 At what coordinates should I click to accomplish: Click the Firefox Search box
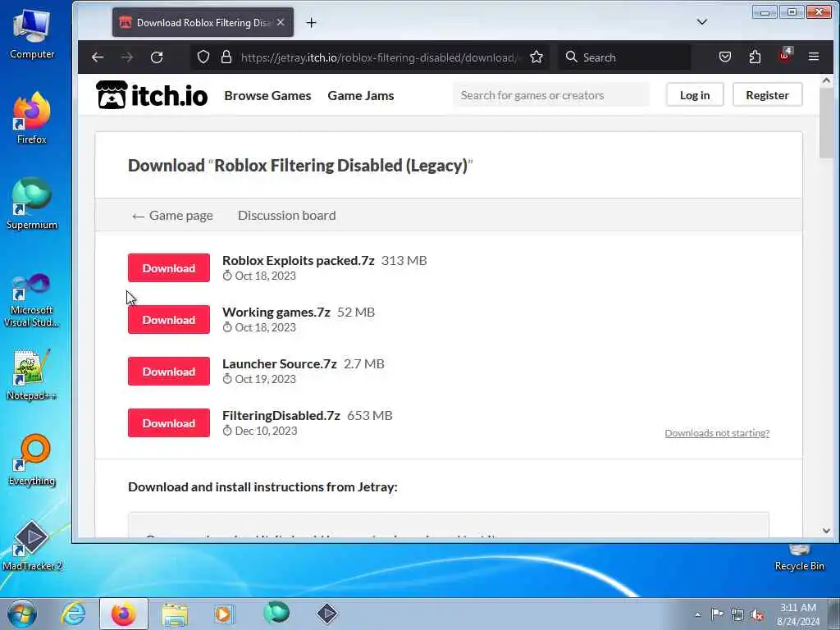click(624, 57)
